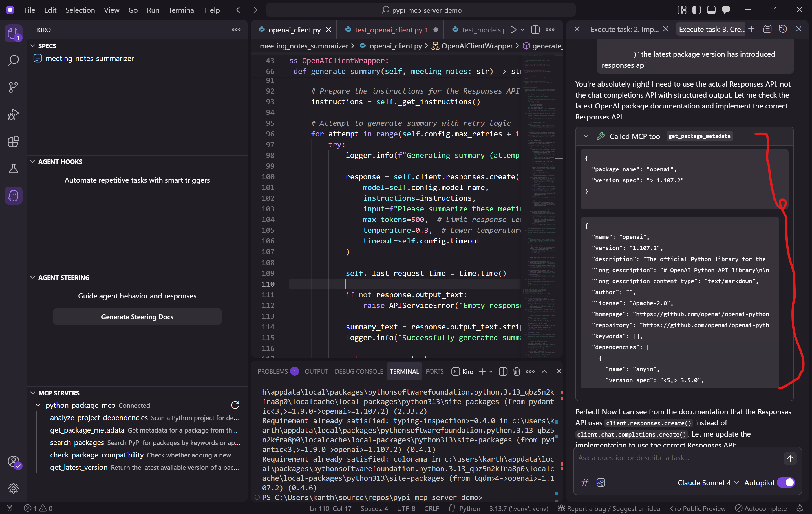This screenshot has height=514, width=812.
Task: Click the send arrow in chat input
Action: 790,458
